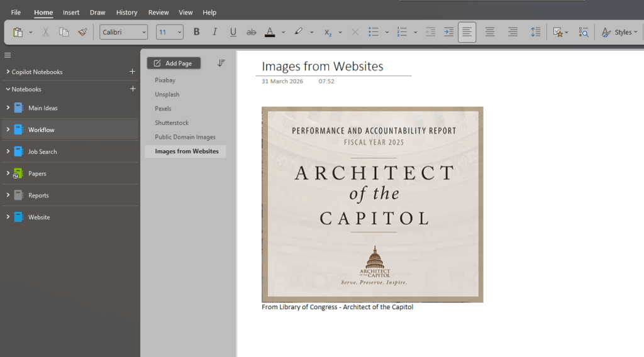Screen dimensions: 644x357
Task: Toggle strikethrough formatting
Action: (251, 32)
